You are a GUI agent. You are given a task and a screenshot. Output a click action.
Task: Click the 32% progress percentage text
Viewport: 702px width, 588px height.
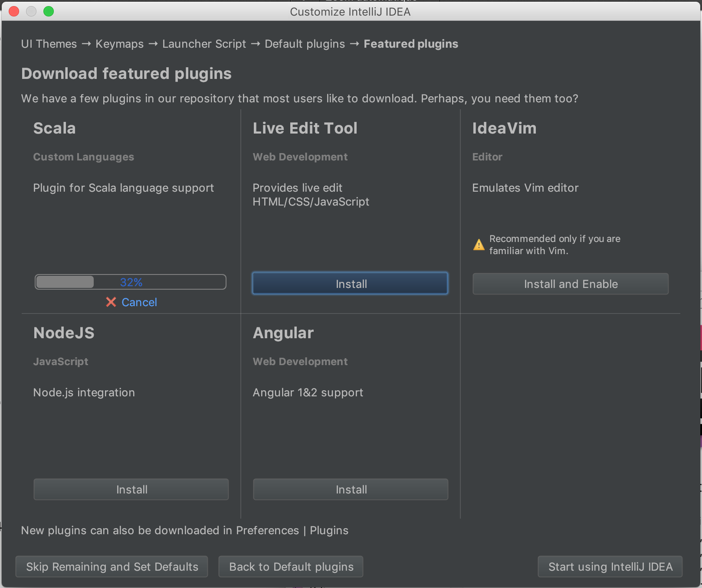click(131, 282)
